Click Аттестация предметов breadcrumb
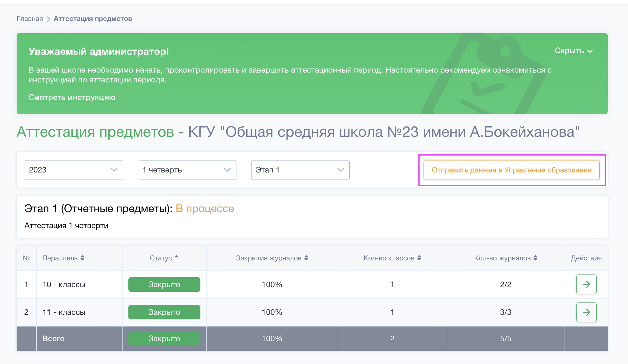The height and width of the screenshot is (364, 628). pyautogui.click(x=93, y=19)
